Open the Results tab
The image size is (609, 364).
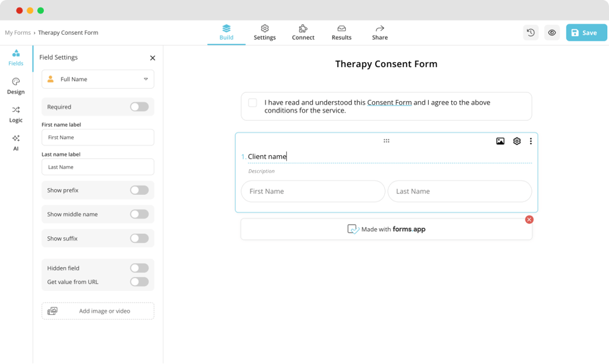(341, 32)
